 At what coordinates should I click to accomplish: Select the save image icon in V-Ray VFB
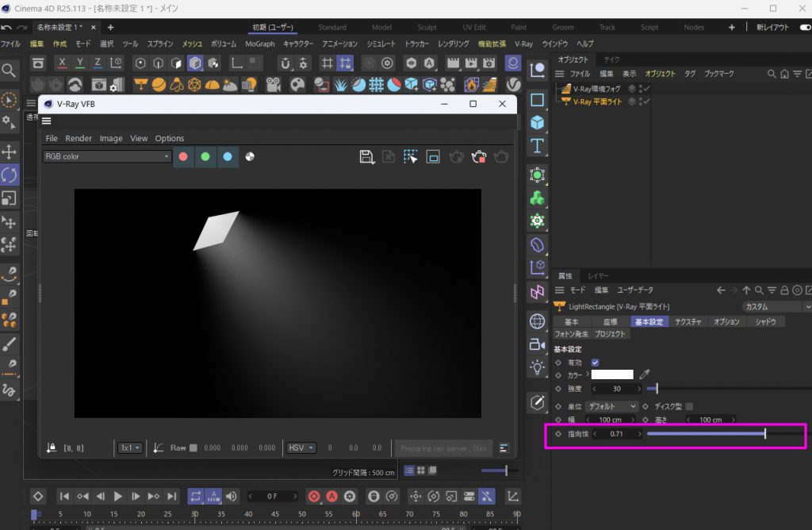(366, 158)
